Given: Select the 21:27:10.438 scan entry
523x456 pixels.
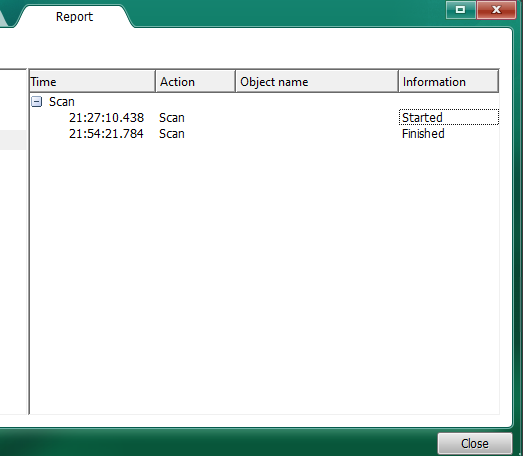Looking at the screenshot, I should 106,118.
